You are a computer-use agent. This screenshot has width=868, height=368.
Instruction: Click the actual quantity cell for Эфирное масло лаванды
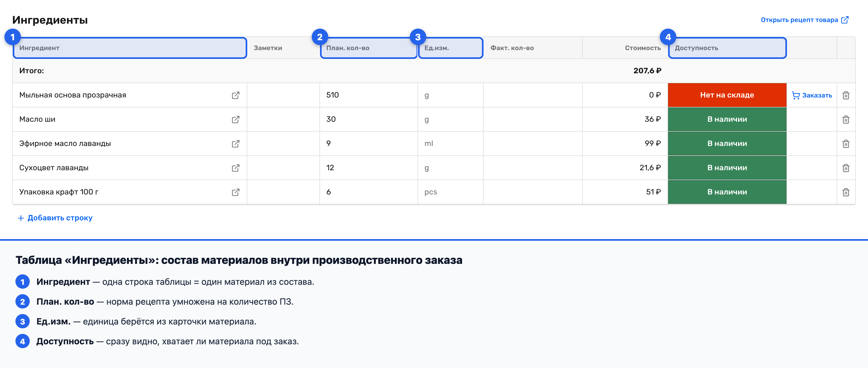click(533, 144)
